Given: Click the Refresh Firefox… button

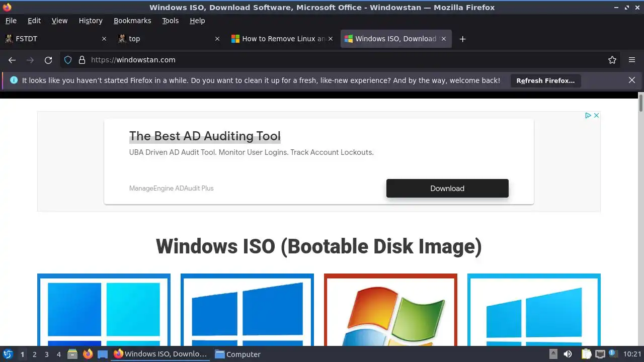Looking at the screenshot, I should click(545, 80).
